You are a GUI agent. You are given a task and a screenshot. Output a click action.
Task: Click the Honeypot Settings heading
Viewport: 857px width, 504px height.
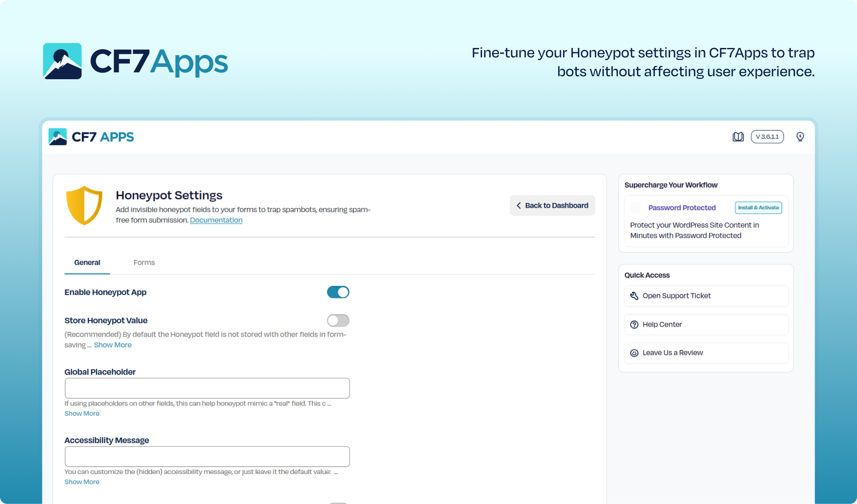point(169,195)
